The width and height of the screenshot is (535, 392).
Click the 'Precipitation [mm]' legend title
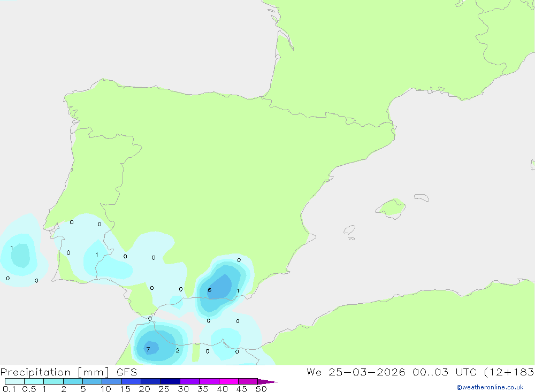pyautogui.click(x=55, y=372)
